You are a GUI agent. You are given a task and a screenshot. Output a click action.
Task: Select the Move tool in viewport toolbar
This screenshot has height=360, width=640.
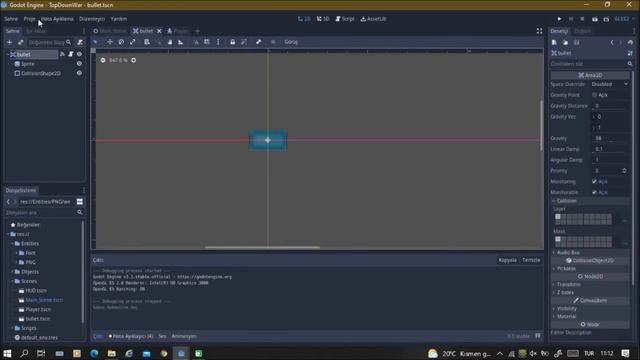(x=110, y=42)
